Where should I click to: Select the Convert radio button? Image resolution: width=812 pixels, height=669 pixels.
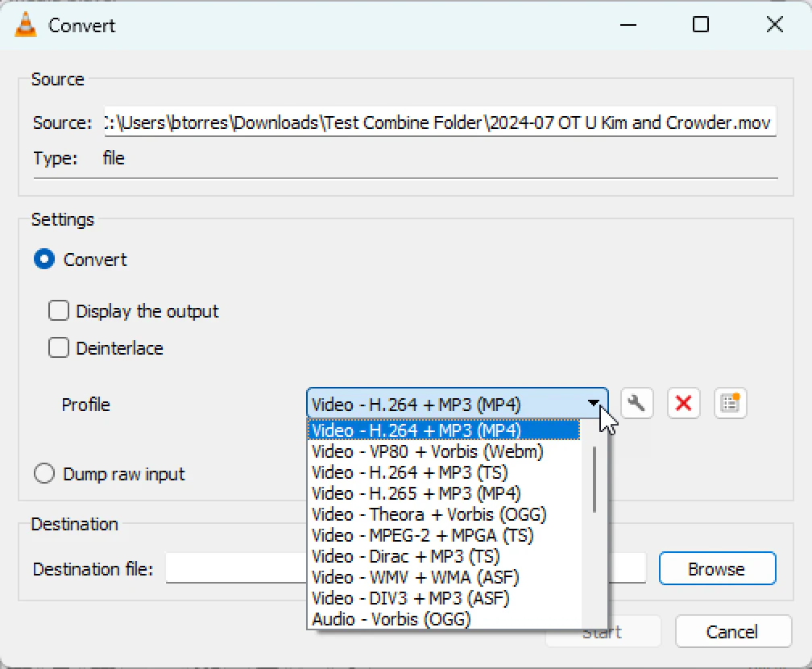click(44, 259)
